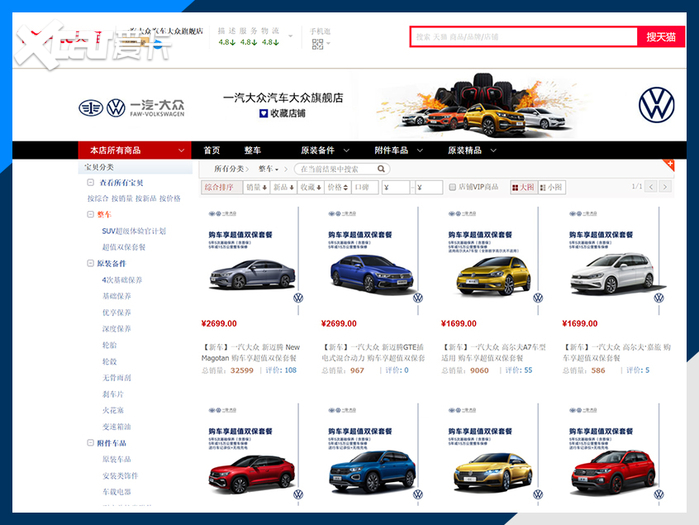The height and width of the screenshot is (525, 699).
Task: Open the 本店所有商品 dropdown
Action: [x=135, y=150]
